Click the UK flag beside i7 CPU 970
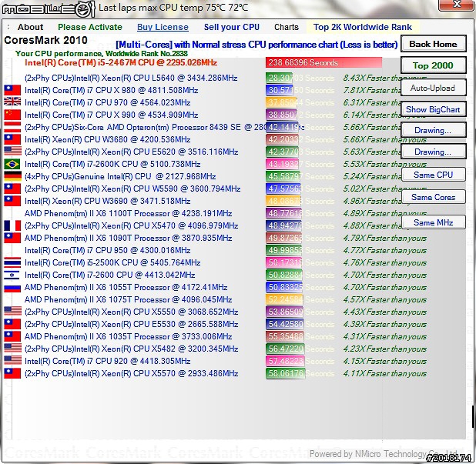Viewport: 476px width, 464px height. click(x=12, y=102)
